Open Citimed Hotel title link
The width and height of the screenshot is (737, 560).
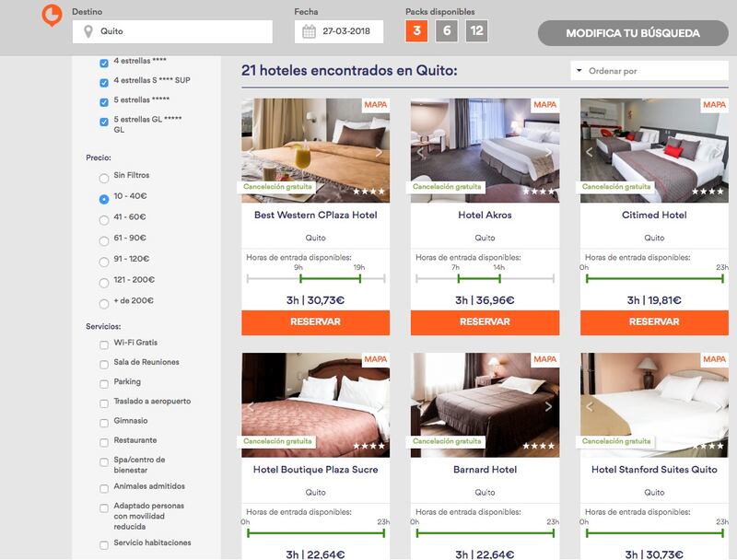click(654, 216)
